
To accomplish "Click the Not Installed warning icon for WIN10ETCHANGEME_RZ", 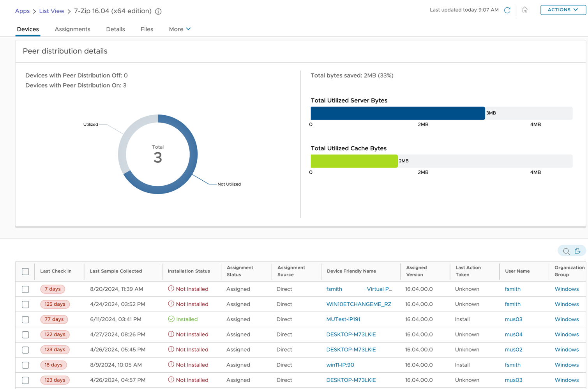I will tap(171, 304).
